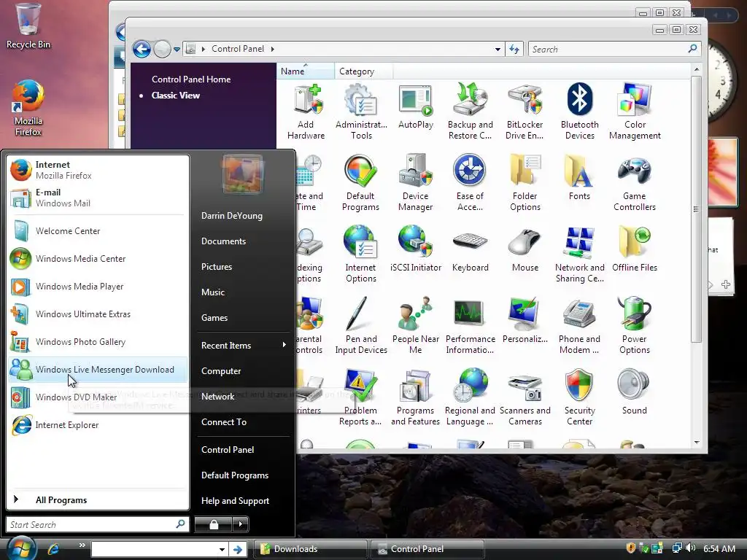
Task: Open the Security Center icon
Action: 579,397
